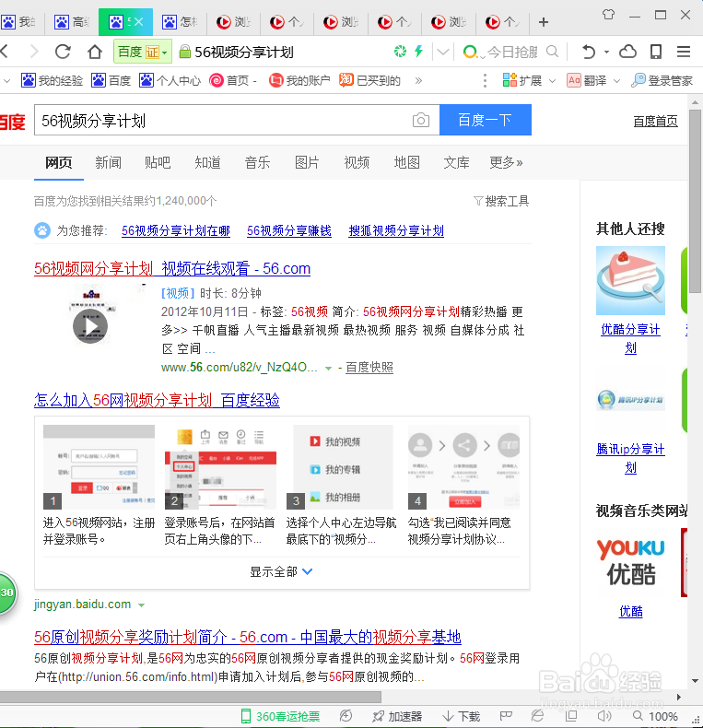
Task: Open the 个人中心 bookmark
Action: click(x=170, y=81)
